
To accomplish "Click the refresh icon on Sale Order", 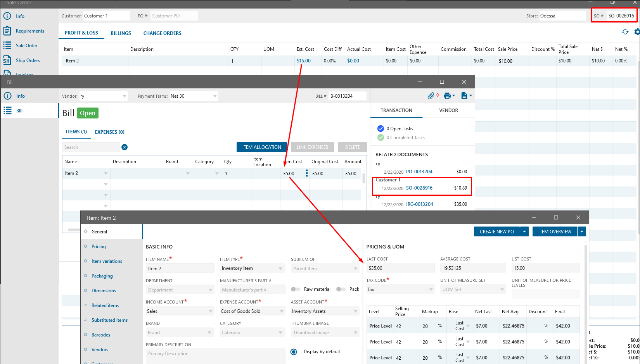I will pyautogui.click(x=625, y=32).
